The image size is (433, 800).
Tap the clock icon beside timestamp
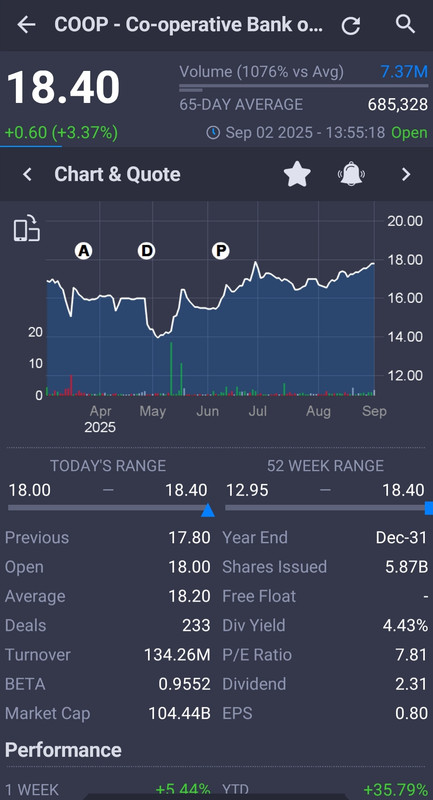[x=213, y=133]
